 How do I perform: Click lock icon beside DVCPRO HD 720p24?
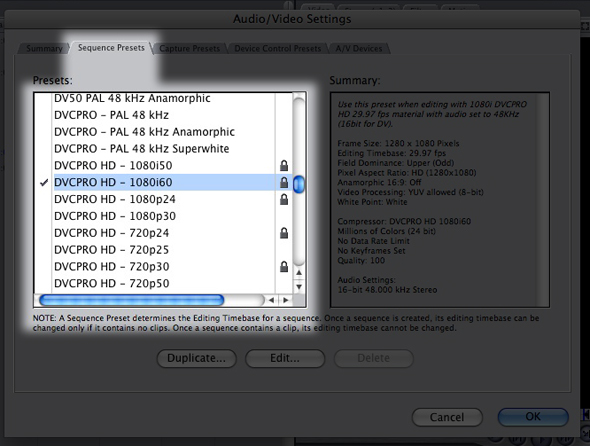[284, 233]
